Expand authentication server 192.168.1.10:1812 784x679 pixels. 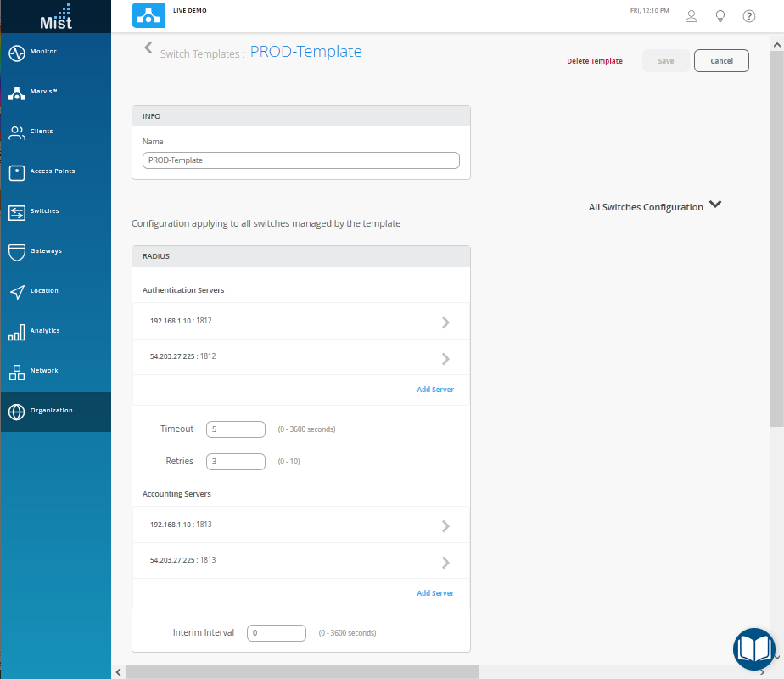[445, 323]
